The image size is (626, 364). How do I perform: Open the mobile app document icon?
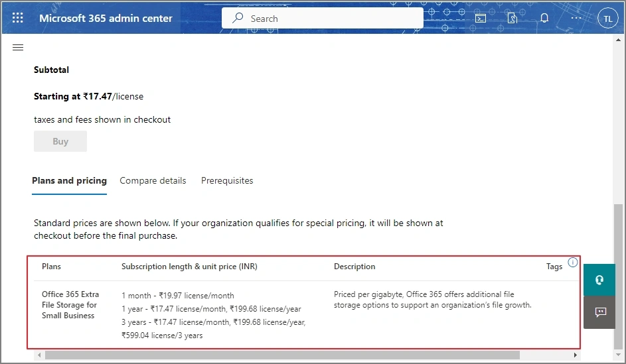[x=512, y=19]
